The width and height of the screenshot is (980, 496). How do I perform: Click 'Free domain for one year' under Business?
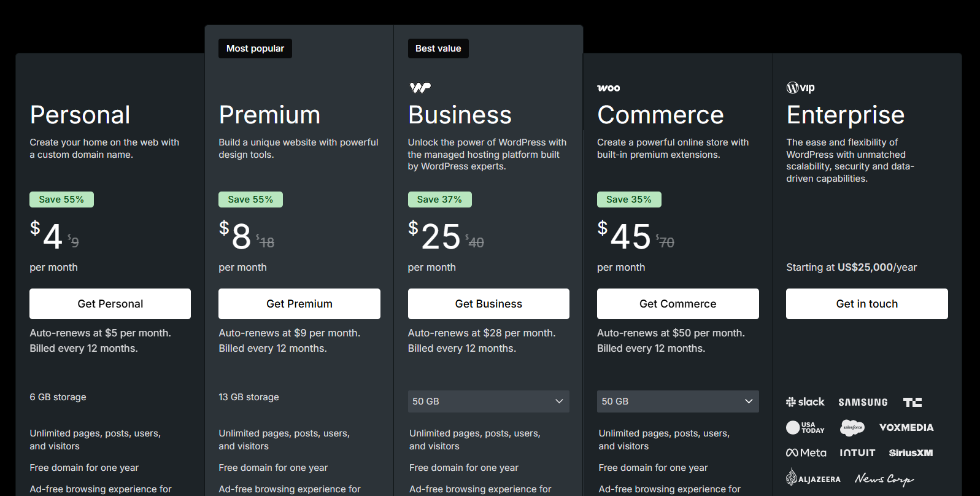[464, 468]
